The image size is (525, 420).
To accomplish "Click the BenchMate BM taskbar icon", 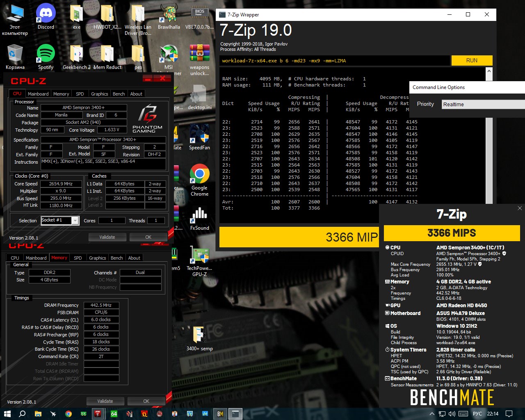I will tap(220, 413).
